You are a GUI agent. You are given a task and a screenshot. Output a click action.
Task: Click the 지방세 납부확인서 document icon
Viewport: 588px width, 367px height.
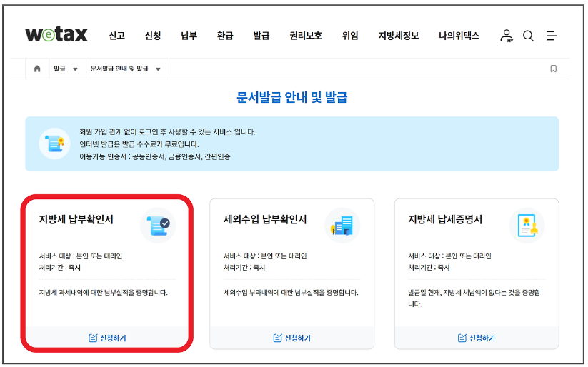point(158,226)
